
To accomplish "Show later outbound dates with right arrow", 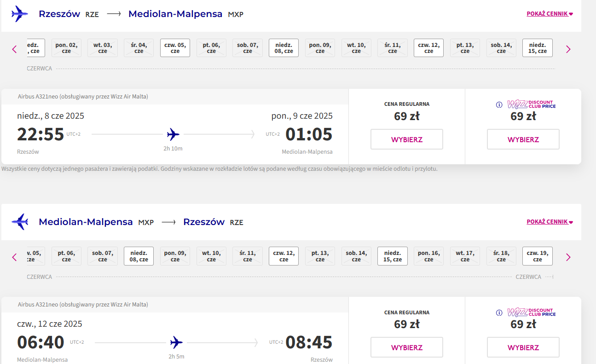I will point(568,49).
